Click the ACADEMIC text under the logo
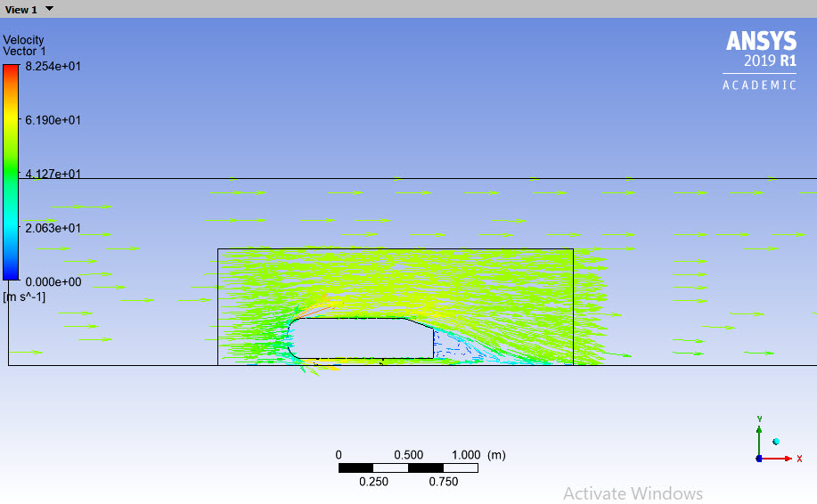This screenshot has height=504, width=817. pos(759,85)
